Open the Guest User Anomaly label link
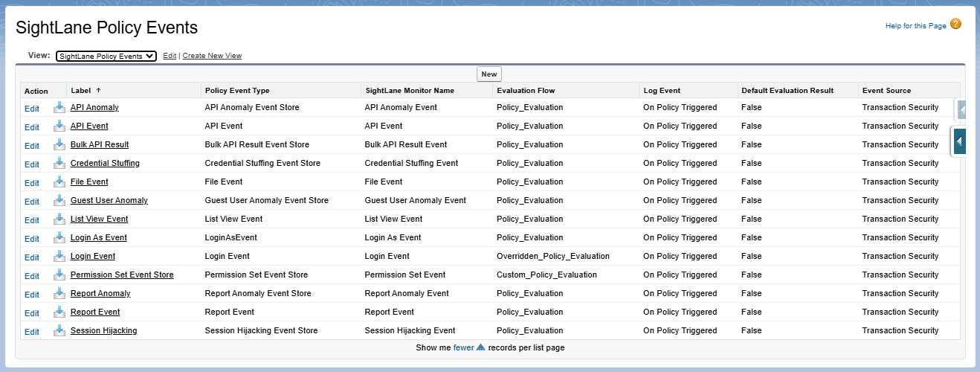Screen dimensions: 980x372 coord(109,200)
